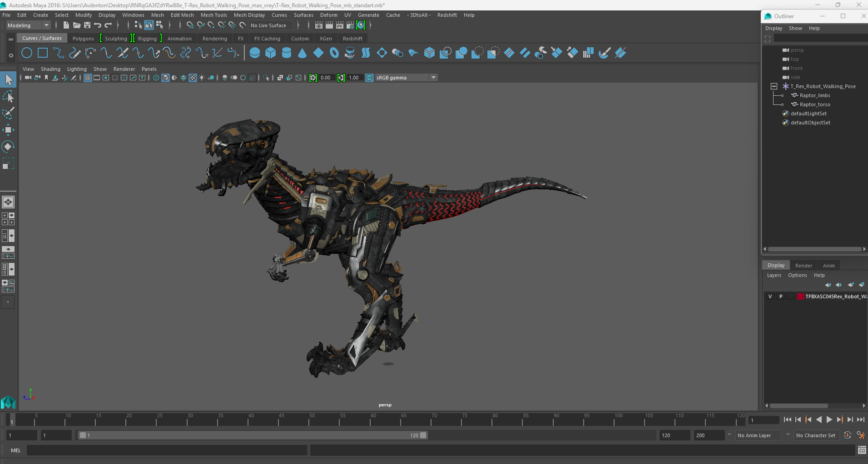868x464 pixels.
Task: Click the NURBS Plane shelf icon
Action: pos(318,53)
